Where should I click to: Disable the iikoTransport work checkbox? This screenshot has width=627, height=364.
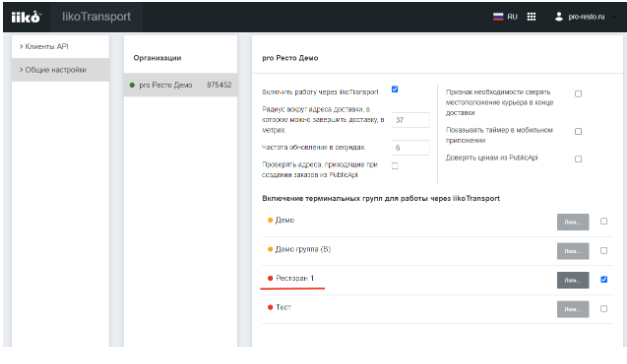point(395,89)
